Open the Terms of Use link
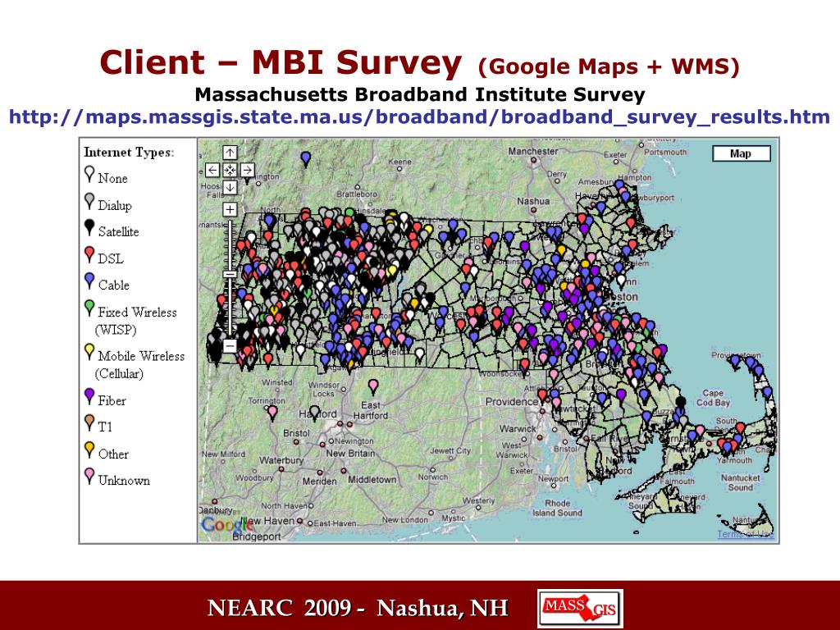This screenshot has height=630, width=840. click(745, 534)
